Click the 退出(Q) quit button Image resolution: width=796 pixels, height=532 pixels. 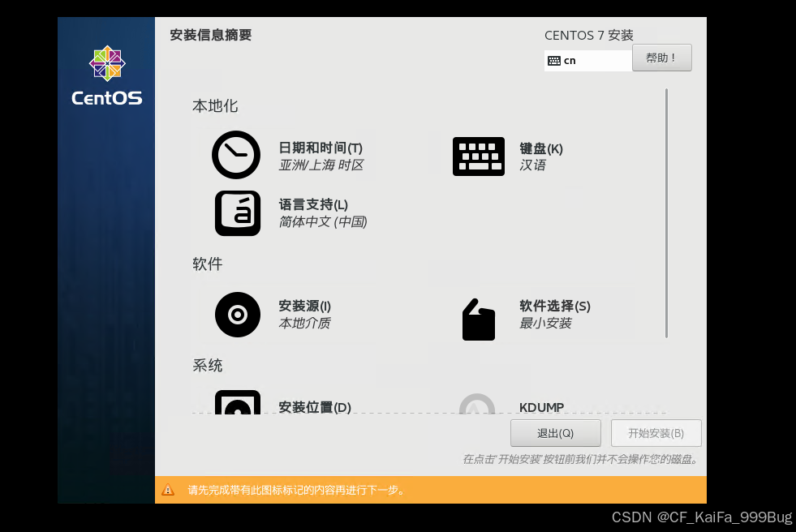tap(555, 433)
